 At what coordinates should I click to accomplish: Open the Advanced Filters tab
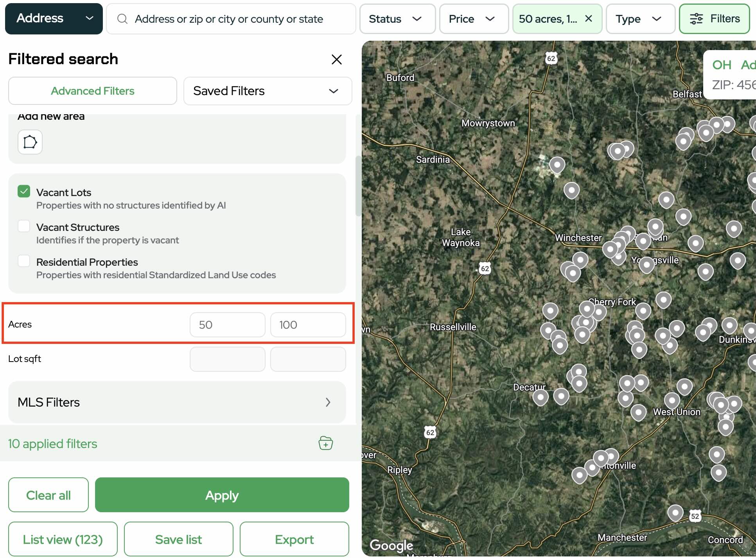pos(92,91)
